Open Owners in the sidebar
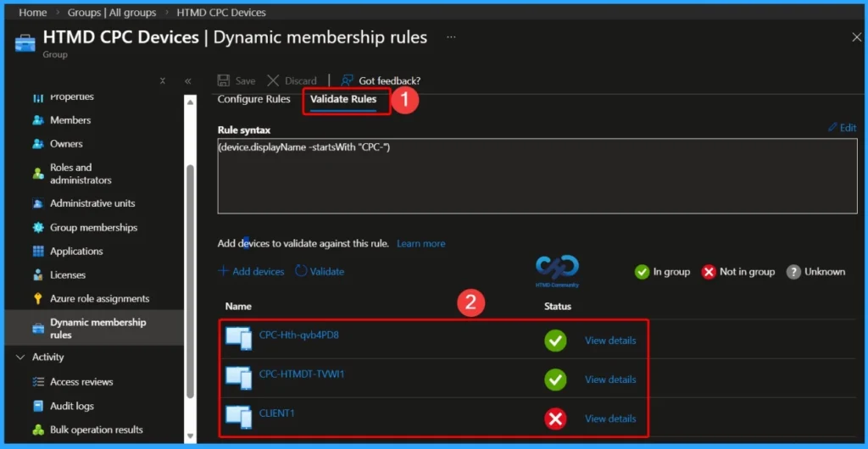The height and width of the screenshot is (449, 868). click(66, 144)
